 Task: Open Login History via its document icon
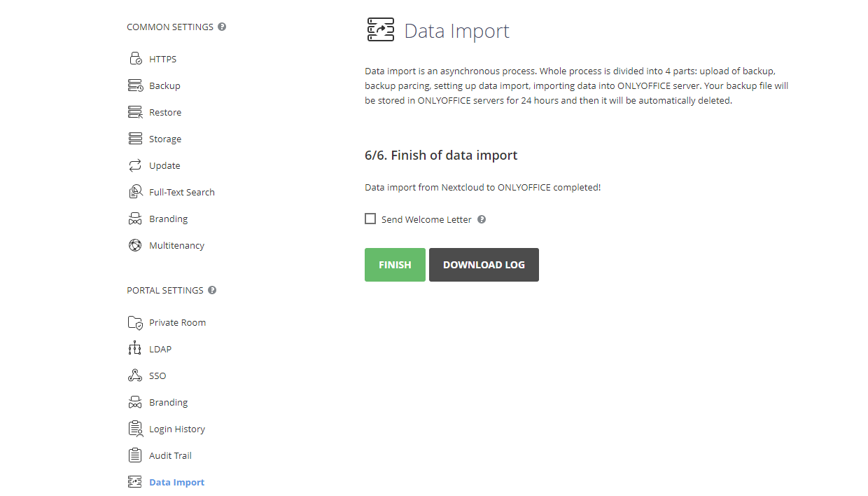[135, 428]
